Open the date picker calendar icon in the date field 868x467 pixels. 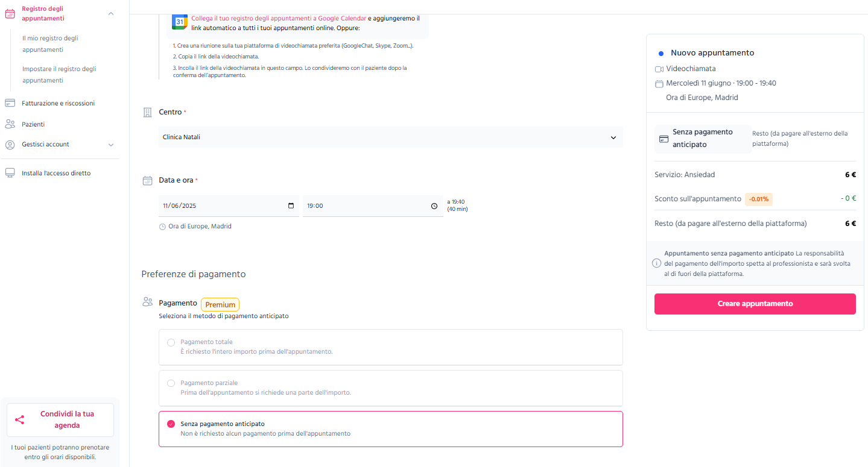point(291,205)
